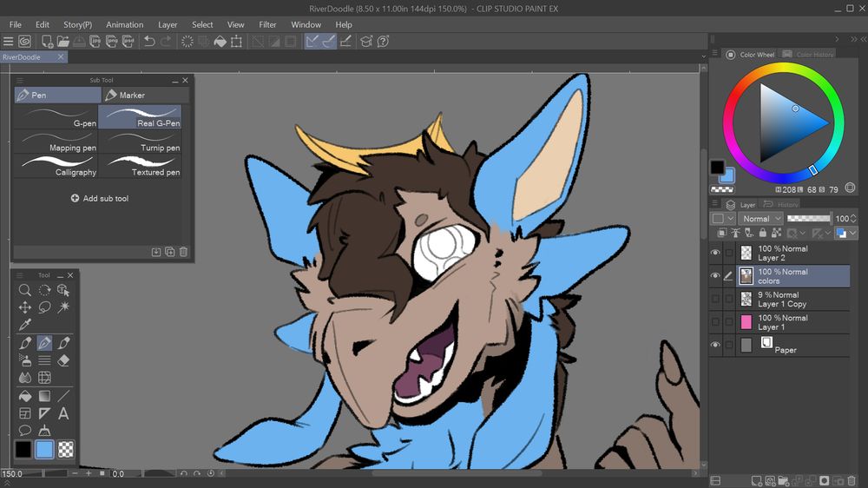868x488 pixels.
Task: Select the pink Layer 1 thumbnail
Action: (x=746, y=322)
